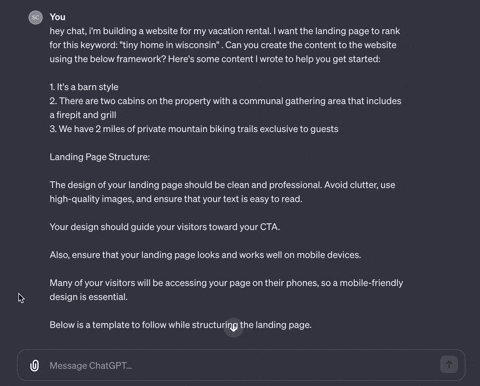Click the "tiny home in wisconsin" keyword text
Viewport: 480px width, 386px height.
[x=169, y=45]
